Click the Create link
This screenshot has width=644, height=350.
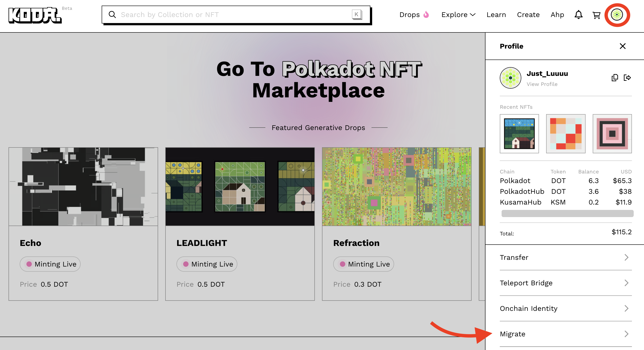click(x=528, y=15)
